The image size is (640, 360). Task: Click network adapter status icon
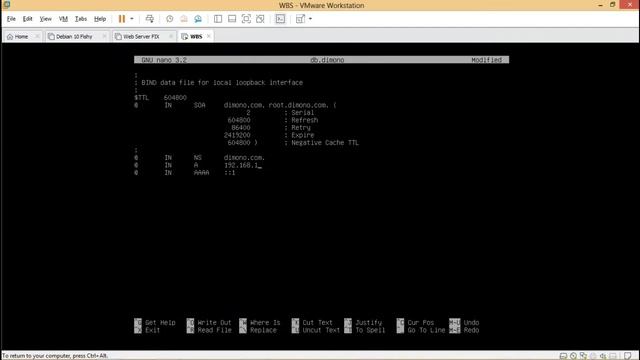pyautogui.click(x=583, y=356)
